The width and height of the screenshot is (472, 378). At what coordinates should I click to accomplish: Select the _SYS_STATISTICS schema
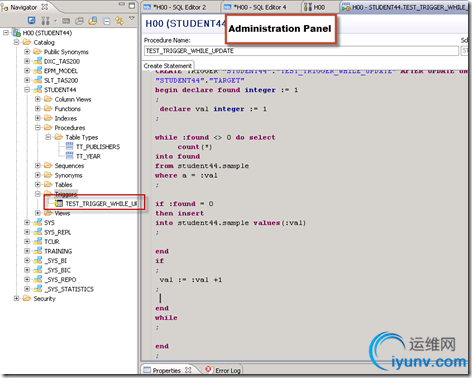click(x=69, y=289)
